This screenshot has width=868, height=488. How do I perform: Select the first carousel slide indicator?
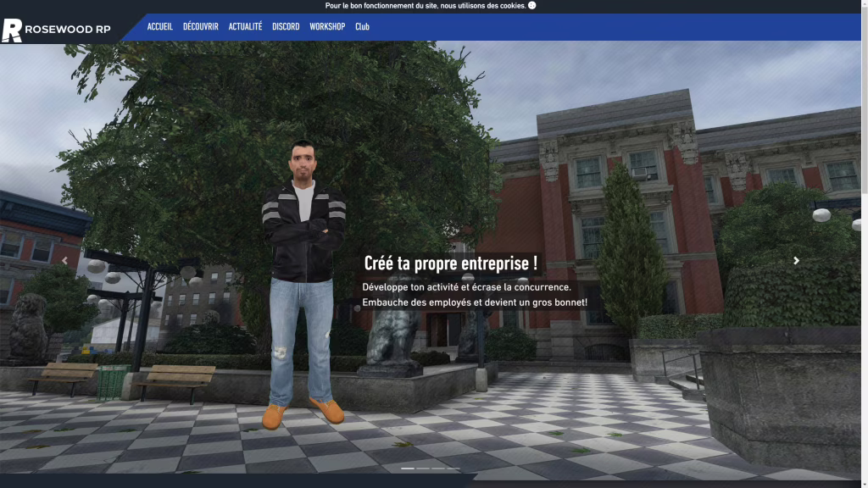408,469
